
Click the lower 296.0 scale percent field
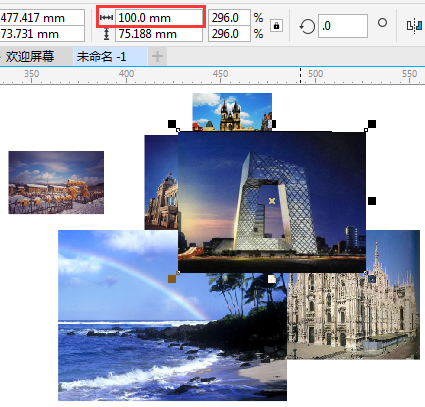pyautogui.click(x=229, y=34)
